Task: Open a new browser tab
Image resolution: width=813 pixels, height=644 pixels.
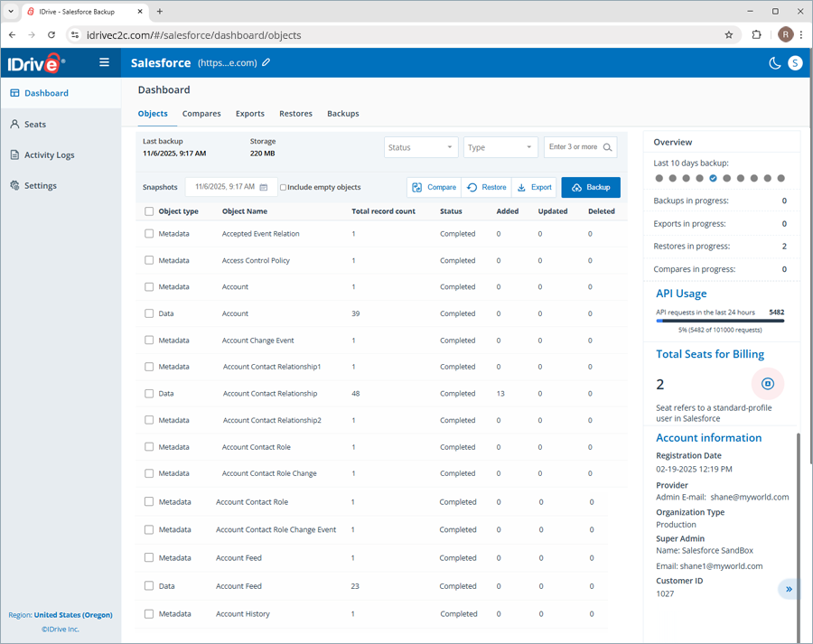Action: 160,11
